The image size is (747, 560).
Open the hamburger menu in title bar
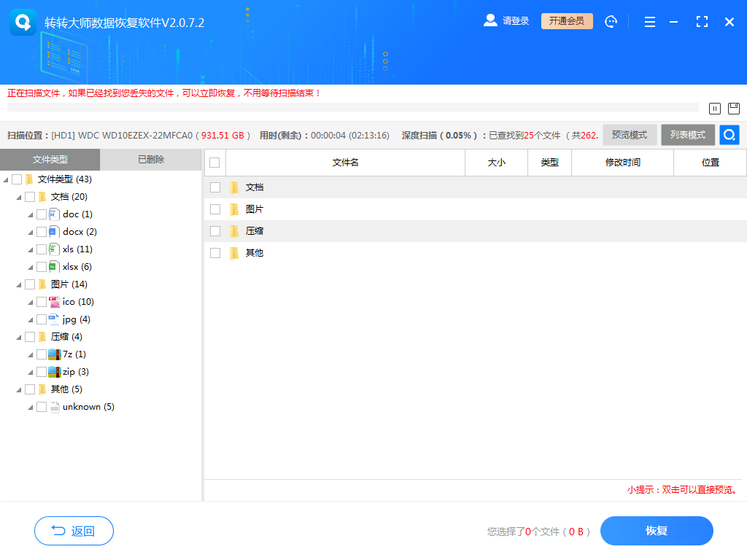[x=649, y=22]
